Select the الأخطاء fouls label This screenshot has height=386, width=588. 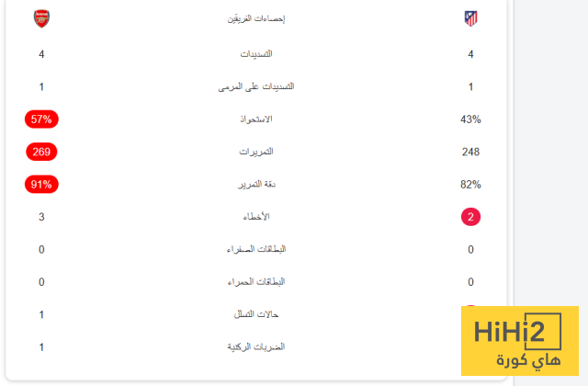pyautogui.click(x=256, y=217)
